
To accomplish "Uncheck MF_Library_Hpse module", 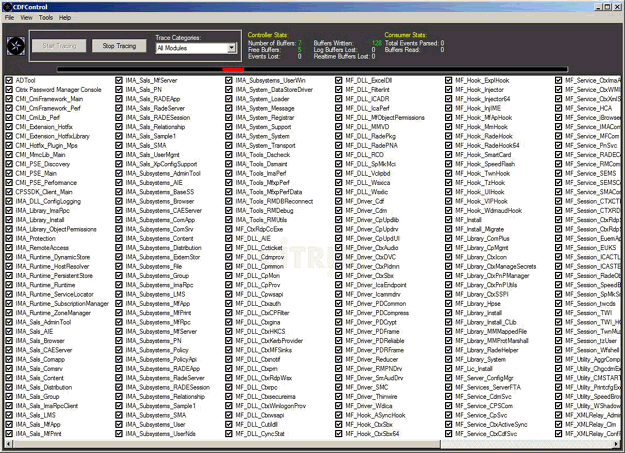I will pos(449,303).
